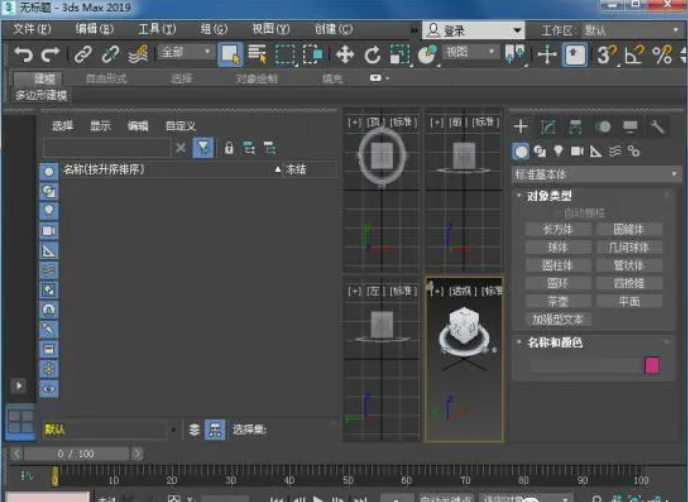688x502 pixels.
Task: Open the 组 menu
Action: [x=214, y=29]
